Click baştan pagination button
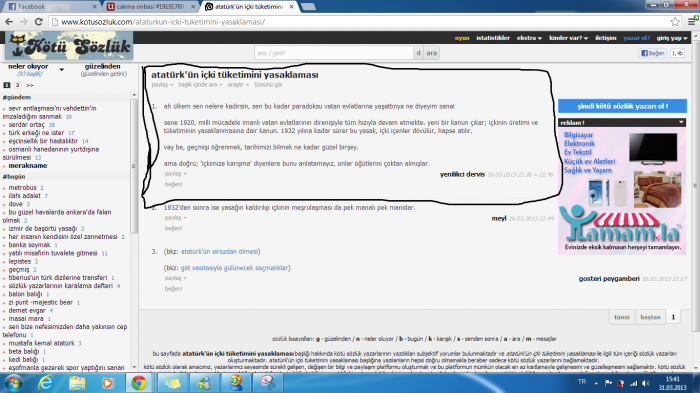Screen dimensions: 700x393 [650, 317]
